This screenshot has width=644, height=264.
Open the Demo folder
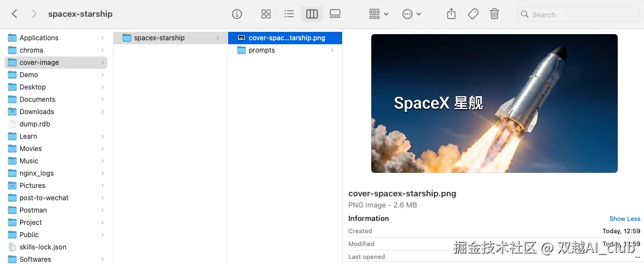(56, 75)
